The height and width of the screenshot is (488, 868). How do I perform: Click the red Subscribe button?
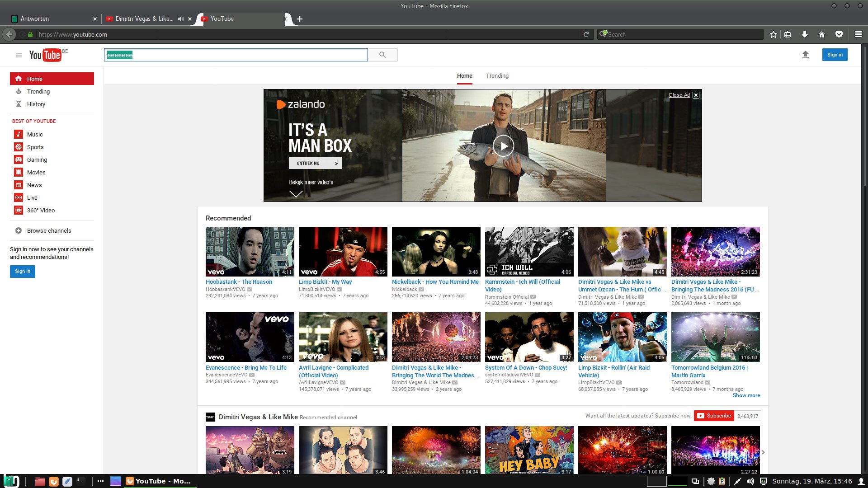point(714,416)
